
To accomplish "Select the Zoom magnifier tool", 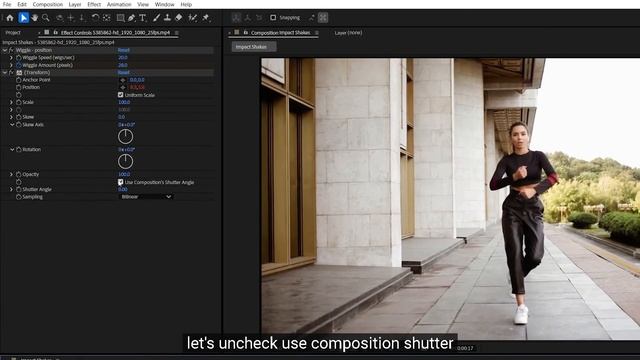I will pyautogui.click(x=46, y=18).
